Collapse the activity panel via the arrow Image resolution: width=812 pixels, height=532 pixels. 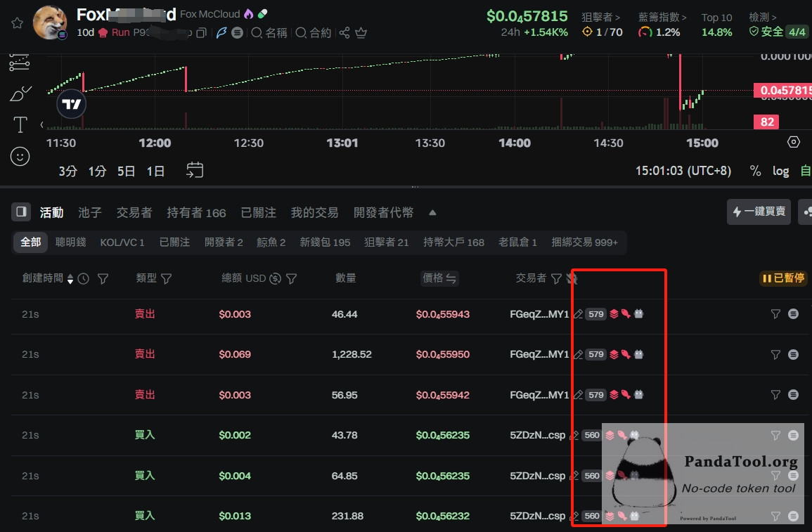432,212
